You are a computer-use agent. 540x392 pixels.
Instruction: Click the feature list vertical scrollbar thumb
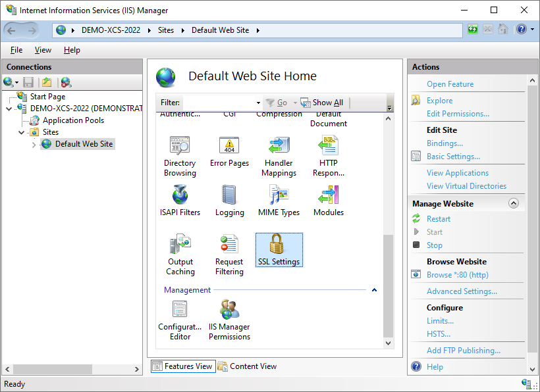(388, 285)
